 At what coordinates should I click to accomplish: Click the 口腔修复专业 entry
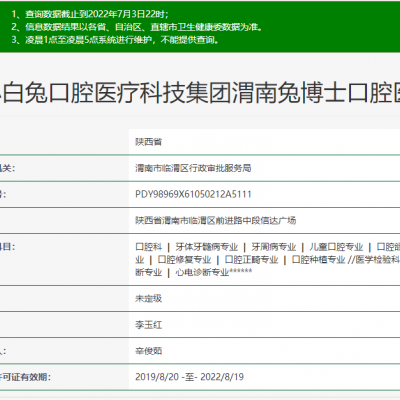(x=184, y=259)
